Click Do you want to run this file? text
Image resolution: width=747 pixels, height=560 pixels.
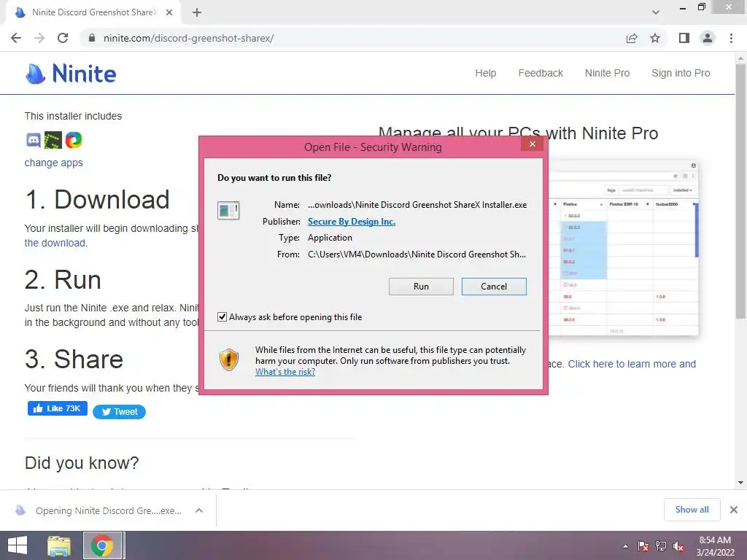coord(274,178)
